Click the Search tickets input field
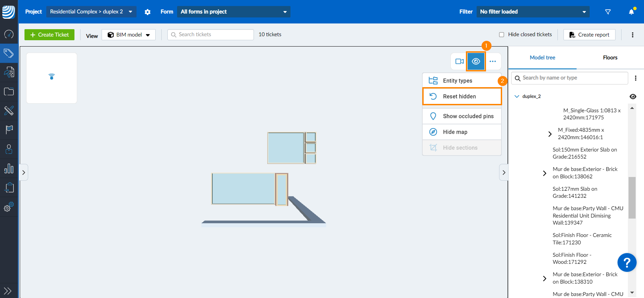This screenshot has height=298, width=644. point(210,35)
